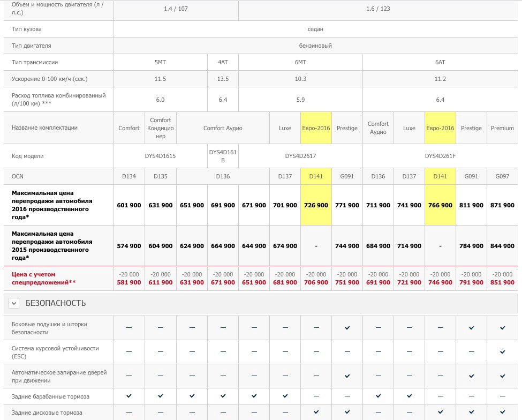Click automatic door locking checkmark in Premium column
The height and width of the screenshot is (420, 522).
[x=502, y=376]
